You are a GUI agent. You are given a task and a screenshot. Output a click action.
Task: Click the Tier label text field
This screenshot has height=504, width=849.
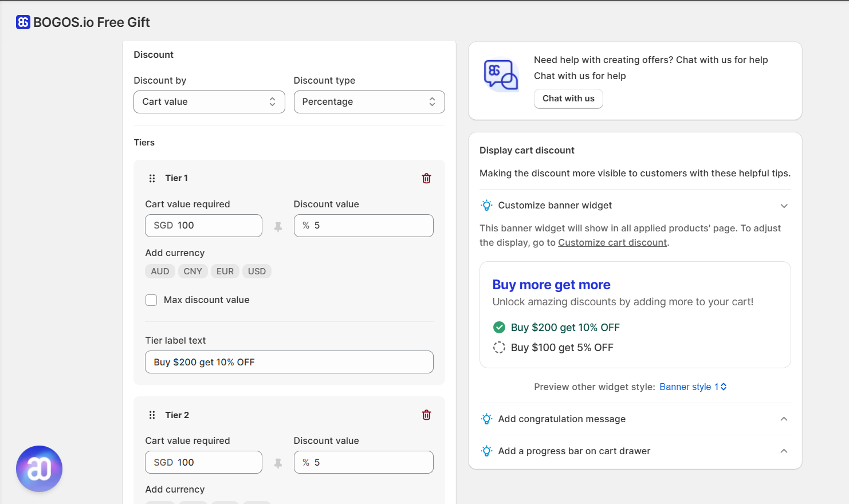tap(289, 362)
